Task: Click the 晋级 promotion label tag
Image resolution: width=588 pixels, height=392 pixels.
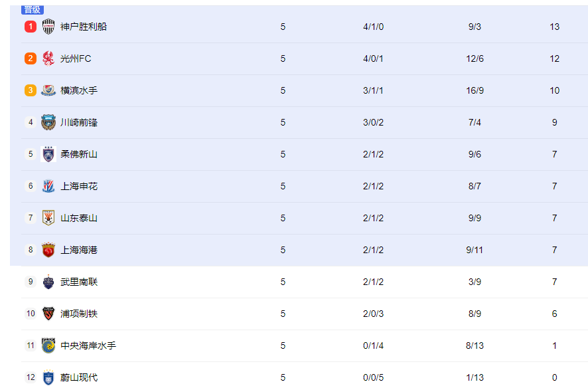Action: coord(33,10)
